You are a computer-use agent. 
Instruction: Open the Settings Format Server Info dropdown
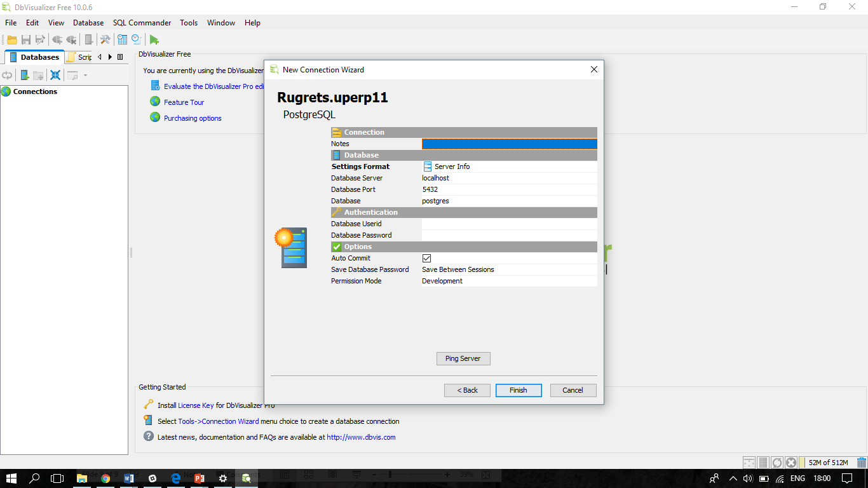[x=510, y=166]
